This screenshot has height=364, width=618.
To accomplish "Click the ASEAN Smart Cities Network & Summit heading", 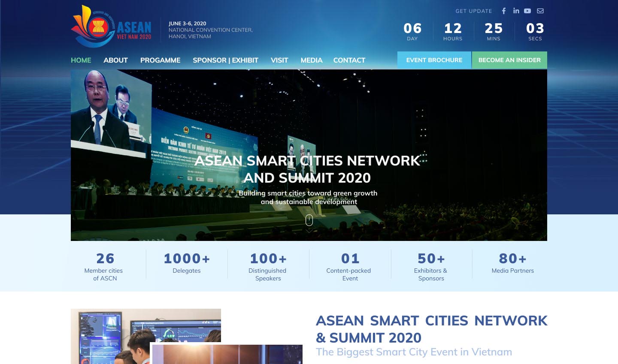I will click(x=431, y=329).
